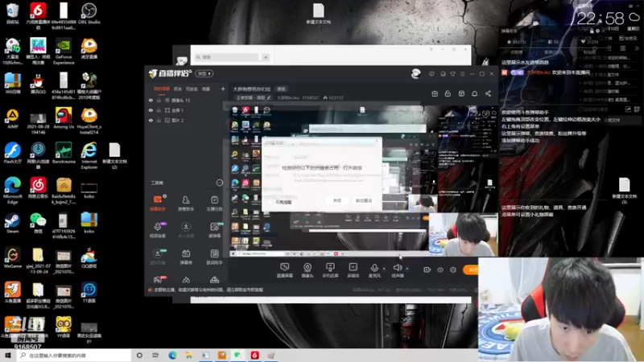
Task: Switch to the fourth scene tab
Action: click(206, 88)
